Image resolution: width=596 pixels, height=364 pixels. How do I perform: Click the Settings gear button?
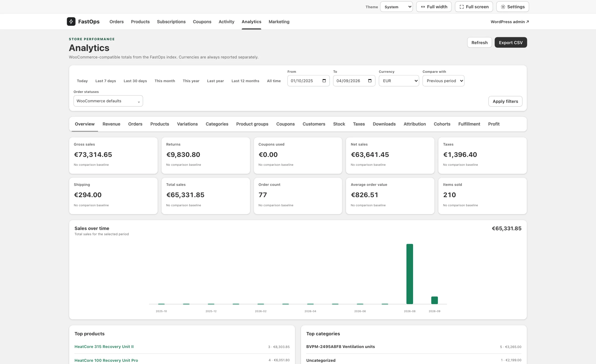(512, 7)
